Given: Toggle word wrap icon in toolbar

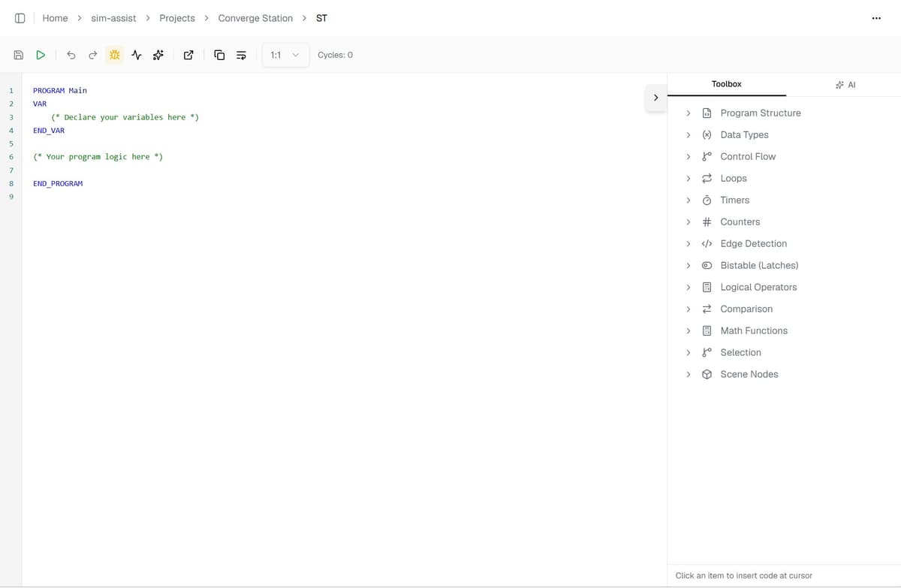Looking at the screenshot, I should [241, 55].
